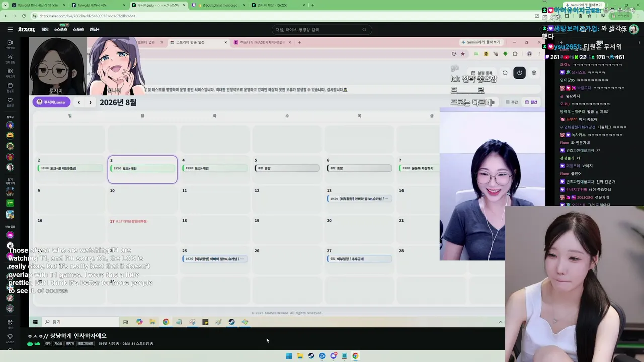Reload the outer browser page
Viewport: 644px width, 362px height.
[24, 16]
